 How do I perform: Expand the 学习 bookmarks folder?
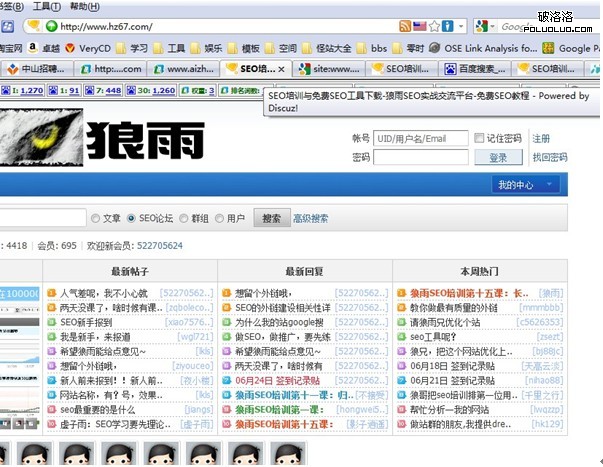click(x=132, y=48)
